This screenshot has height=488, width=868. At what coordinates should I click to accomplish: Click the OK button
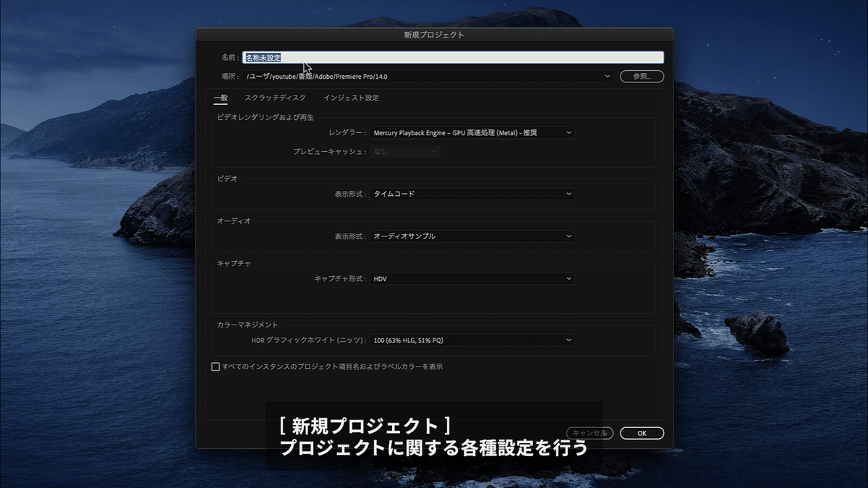(x=642, y=433)
